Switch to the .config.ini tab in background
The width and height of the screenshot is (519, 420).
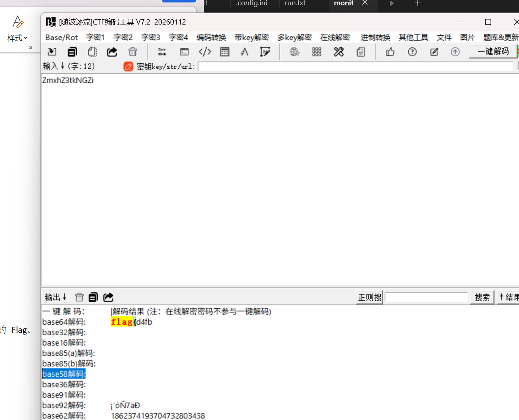tap(251, 3)
